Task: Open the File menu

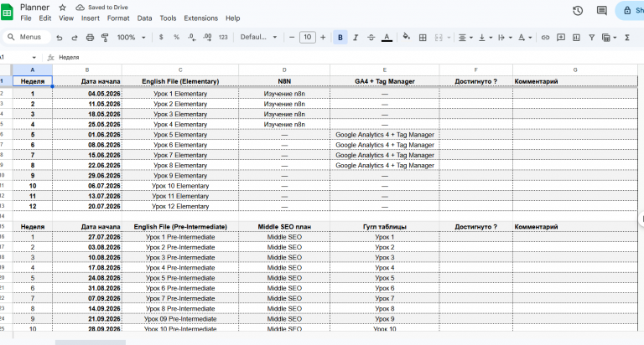Action: (26, 18)
